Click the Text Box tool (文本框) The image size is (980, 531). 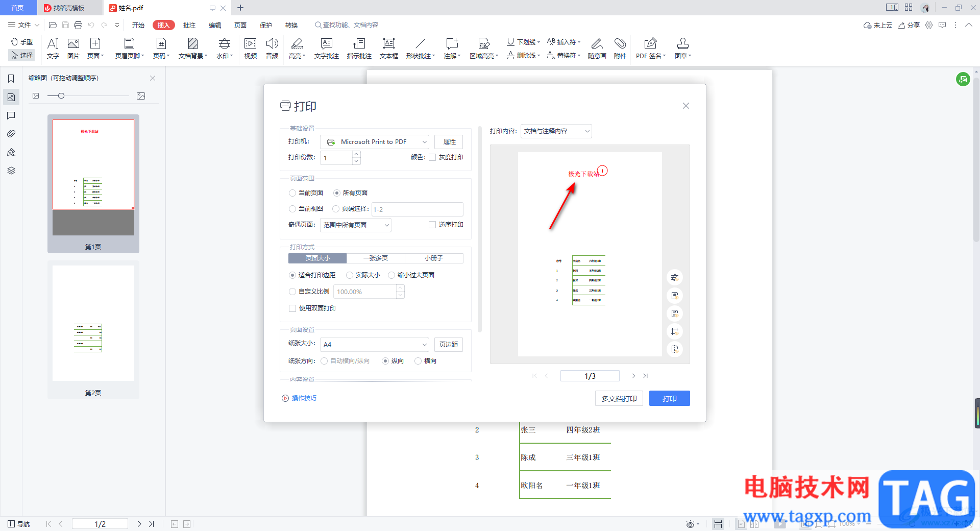[x=389, y=49]
